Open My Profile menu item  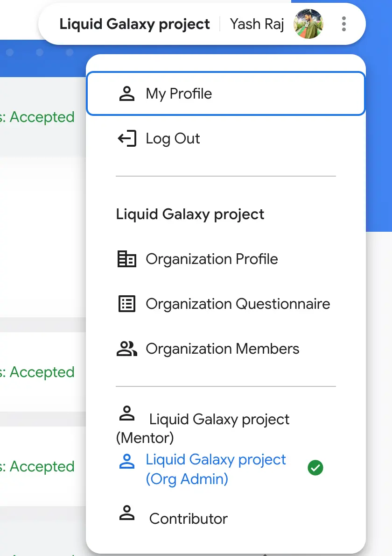[x=225, y=93]
